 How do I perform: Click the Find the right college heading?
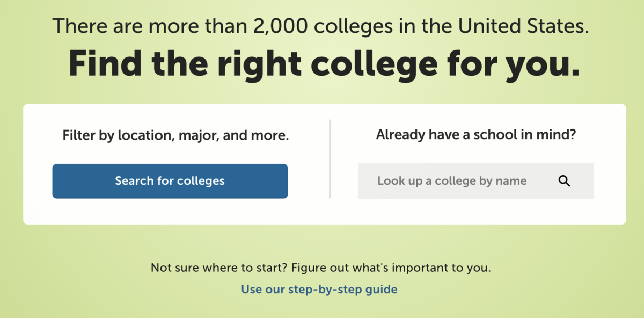pos(324,63)
